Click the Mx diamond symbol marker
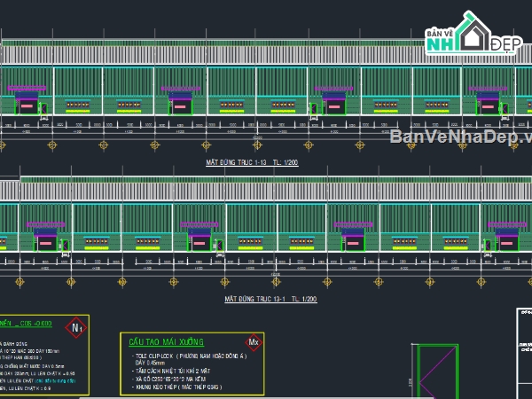The width and height of the screenshot is (532, 399). 253,341
